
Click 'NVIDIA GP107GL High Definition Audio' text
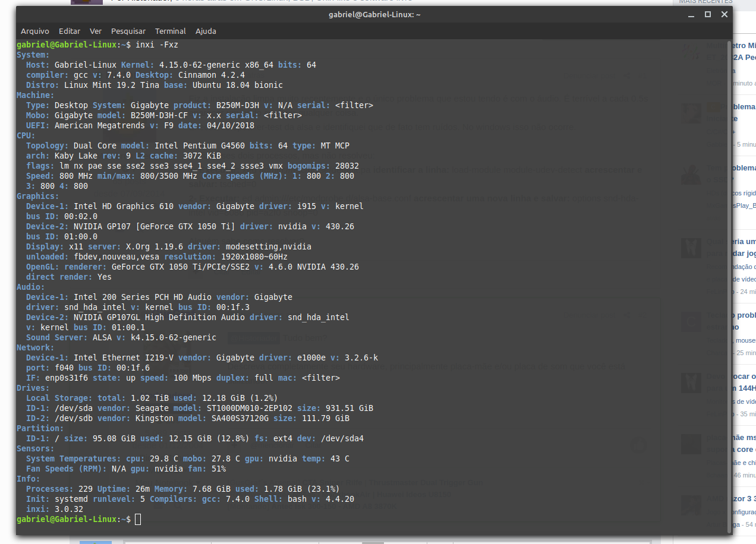click(159, 317)
